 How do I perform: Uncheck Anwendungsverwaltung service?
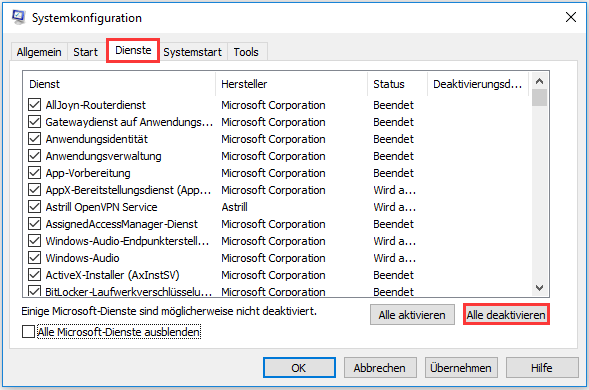(35, 156)
